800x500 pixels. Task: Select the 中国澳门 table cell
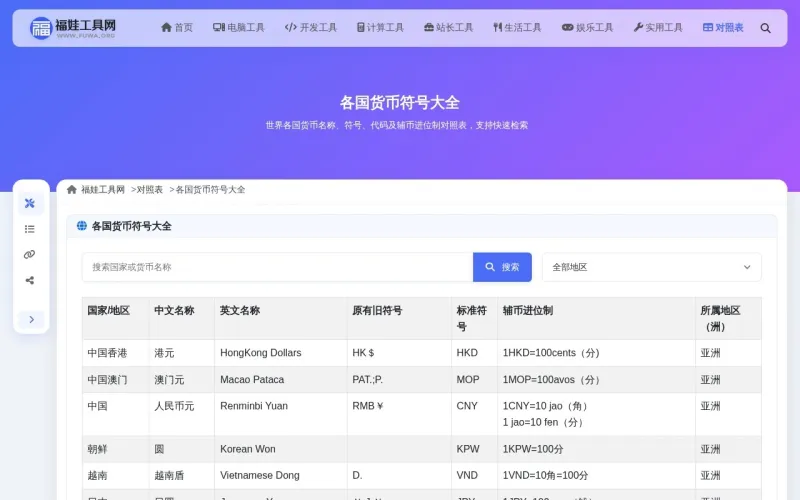pos(116,380)
